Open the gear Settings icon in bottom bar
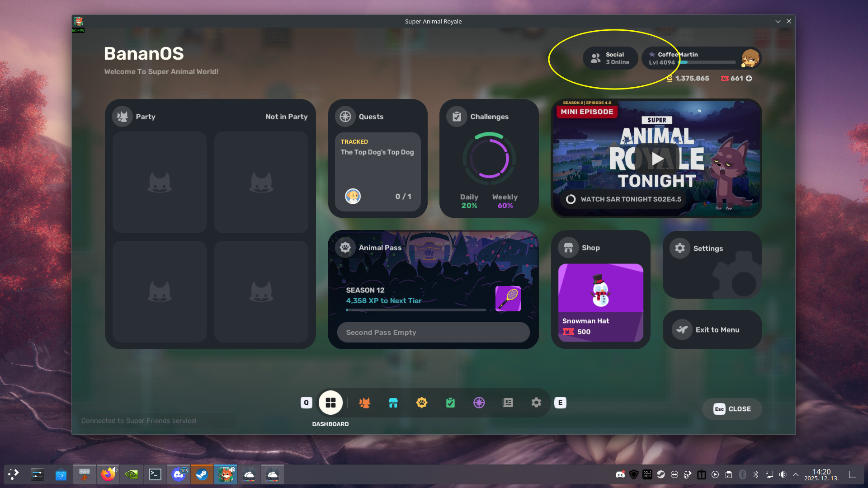Viewport: 868px width, 488px height. 536,403
